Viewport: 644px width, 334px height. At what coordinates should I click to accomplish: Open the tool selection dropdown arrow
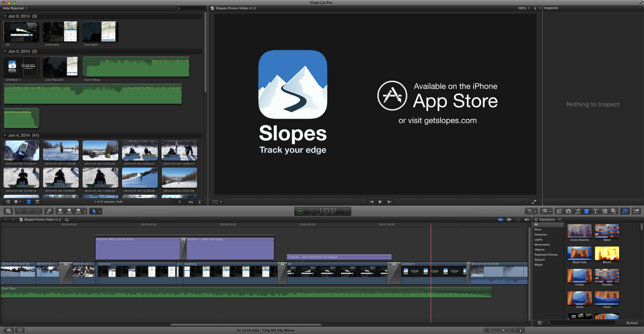coord(100,211)
